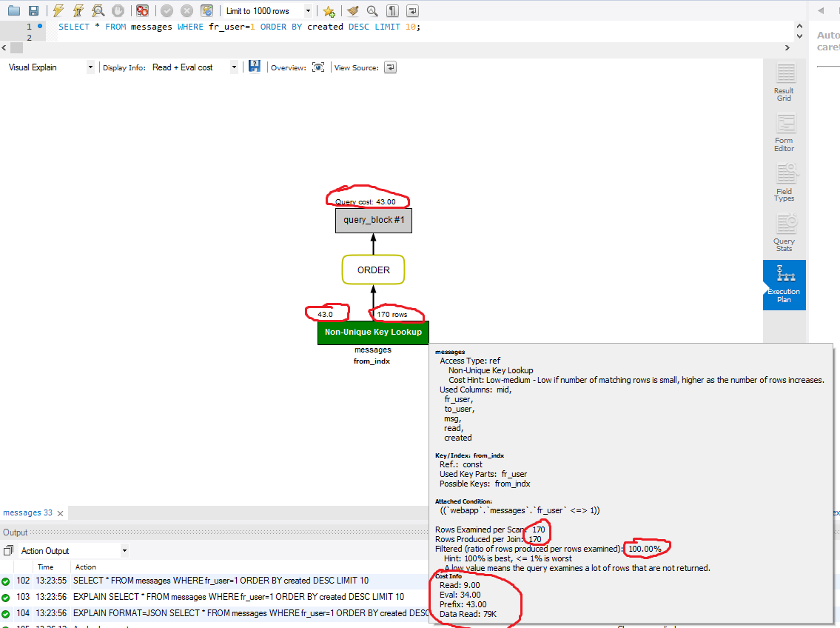Execute the whole script with lightning icon
Image resolution: width=840 pixels, height=628 pixels.
[x=58, y=10]
